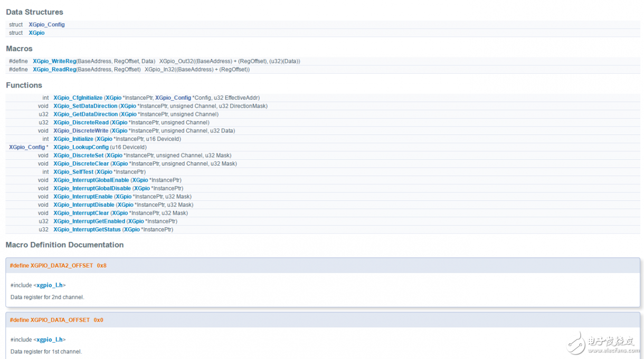
Task: Open XGpio_InterruptGetStatus function link
Action: pyautogui.click(x=87, y=229)
